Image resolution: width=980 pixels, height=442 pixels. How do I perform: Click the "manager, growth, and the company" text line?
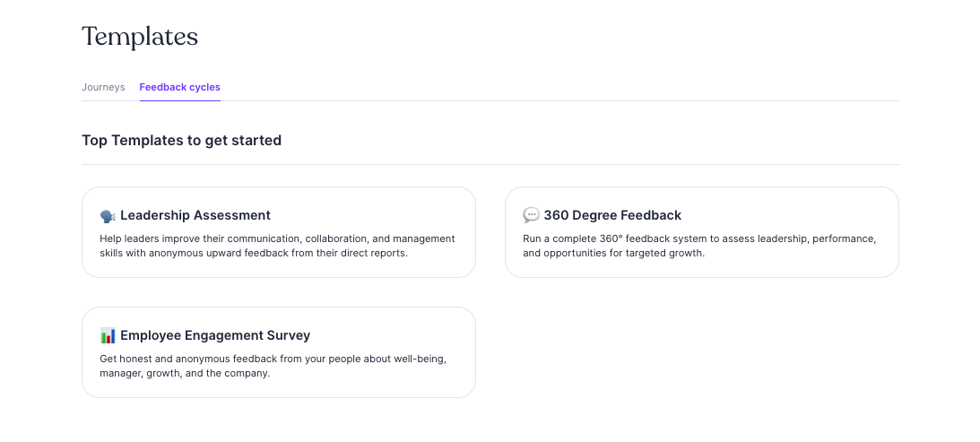(185, 373)
